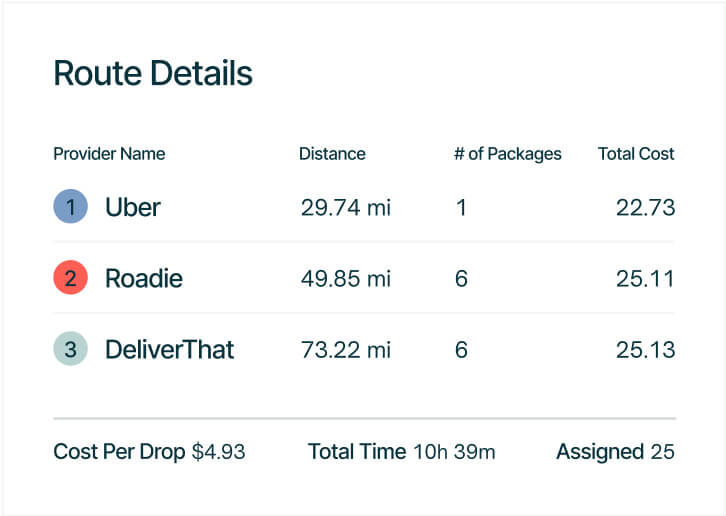Viewport: 726px width, 516px height.
Task: Select the Roadie provider name
Action: 144,278
